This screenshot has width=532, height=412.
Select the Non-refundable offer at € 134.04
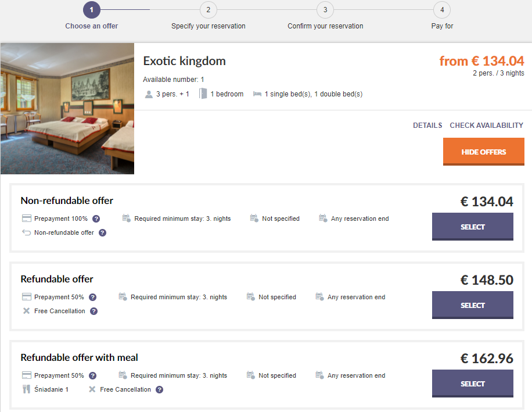pyautogui.click(x=472, y=227)
